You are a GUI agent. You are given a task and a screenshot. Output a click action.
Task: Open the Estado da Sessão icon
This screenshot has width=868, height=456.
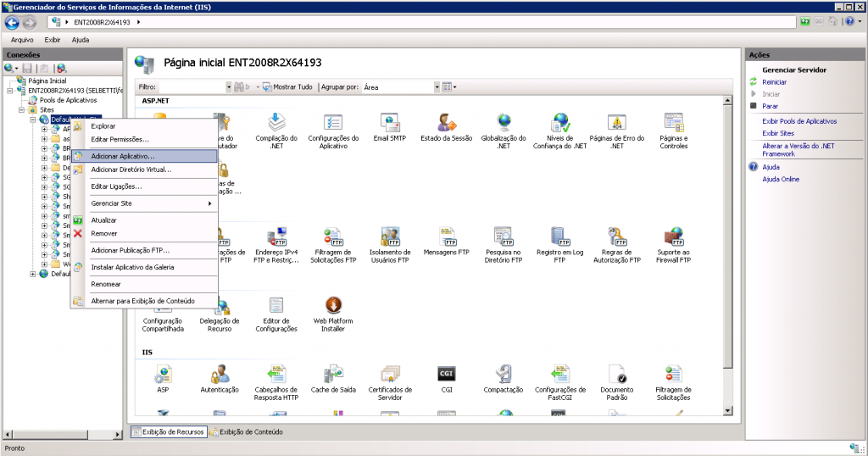446,127
